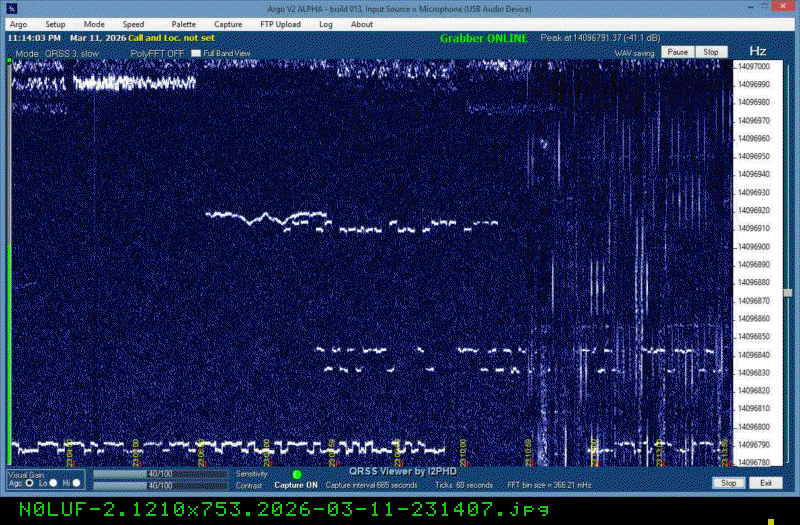
Task: Open the Argo menu
Action: click(x=18, y=24)
